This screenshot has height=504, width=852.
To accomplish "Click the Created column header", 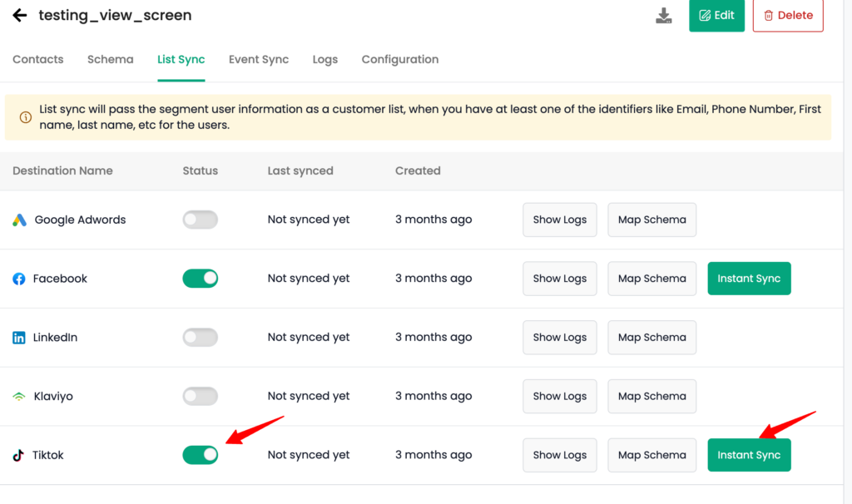I will click(x=418, y=170).
